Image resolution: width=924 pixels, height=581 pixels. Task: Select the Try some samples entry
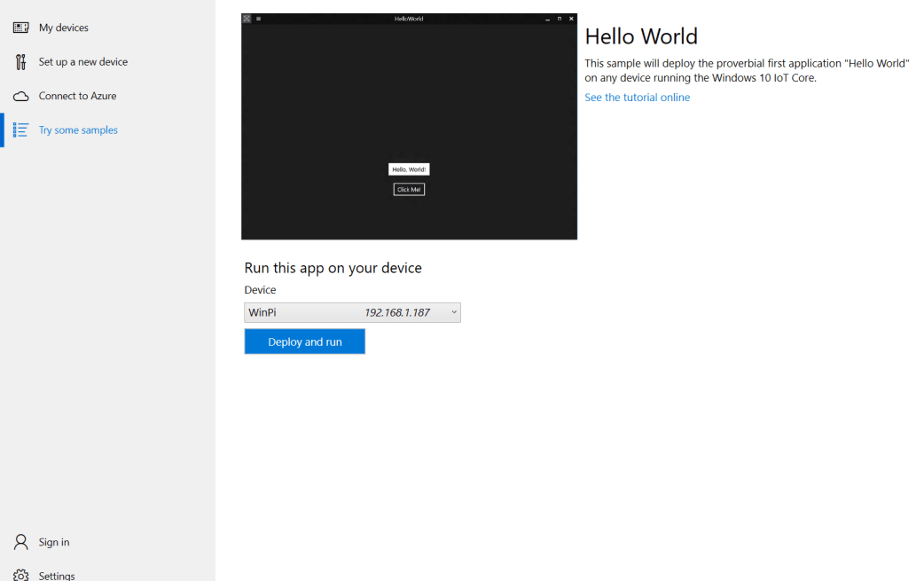tap(82, 130)
